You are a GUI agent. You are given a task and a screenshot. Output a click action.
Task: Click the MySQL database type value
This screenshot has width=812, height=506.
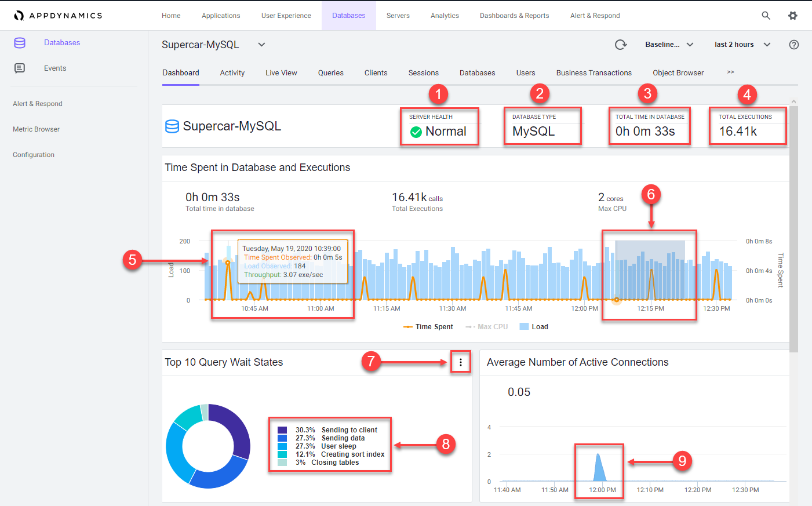pyautogui.click(x=534, y=132)
